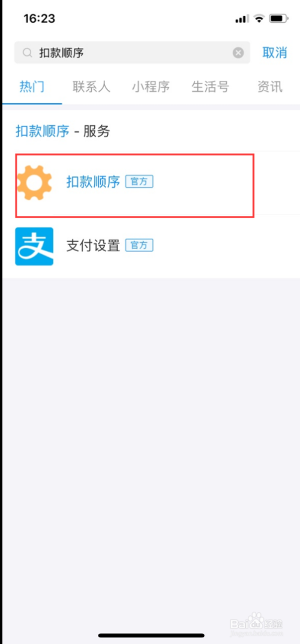Image resolution: width=300 pixels, height=644 pixels.
Task: Focus the search field containing 扣款顺序
Action: [133, 53]
